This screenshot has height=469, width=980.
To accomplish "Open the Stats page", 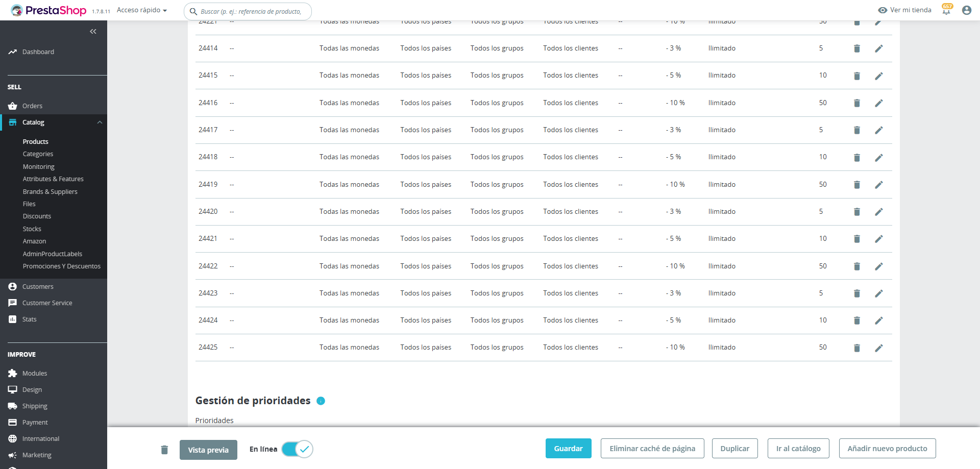I will 30,319.
